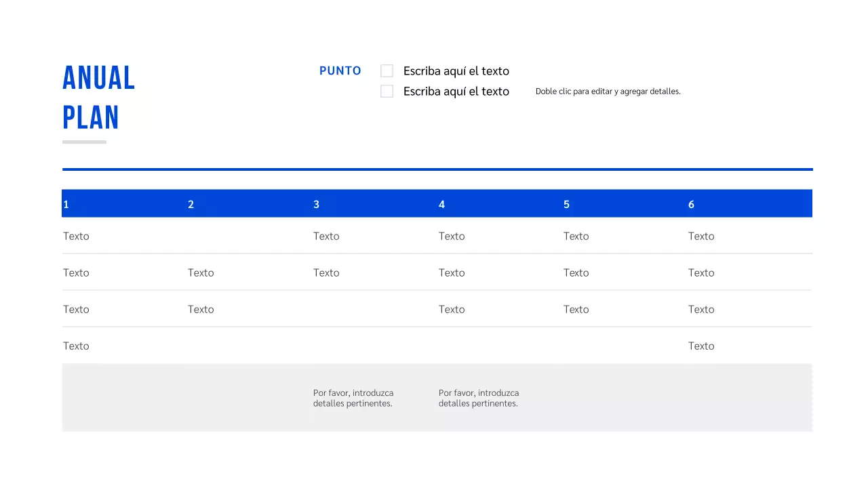The height and width of the screenshot is (488, 868).
Task: Select header cell number 6
Action: tap(691, 205)
